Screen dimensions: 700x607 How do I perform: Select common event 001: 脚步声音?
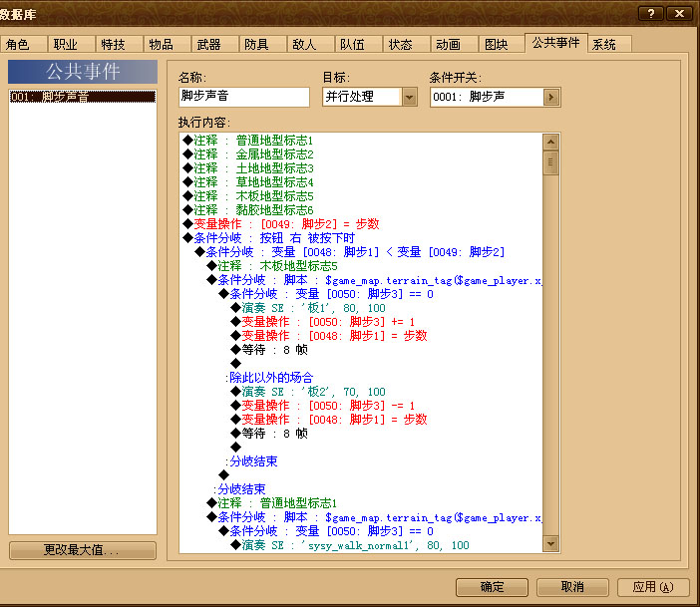point(83,97)
